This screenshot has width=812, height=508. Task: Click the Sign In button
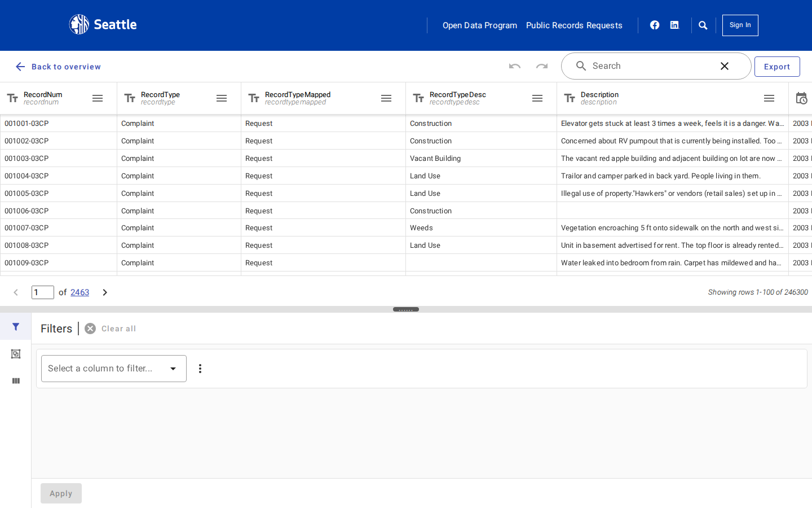pyautogui.click(x=740, y=25)
